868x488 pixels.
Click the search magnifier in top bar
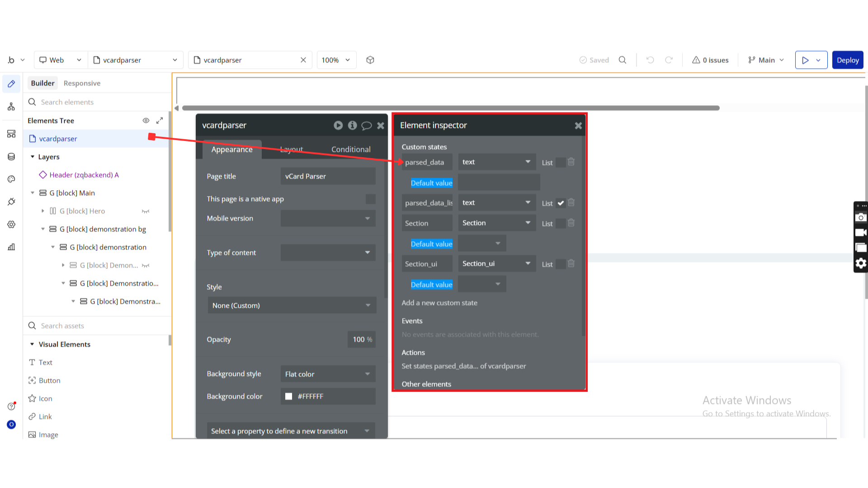(623, 60)
